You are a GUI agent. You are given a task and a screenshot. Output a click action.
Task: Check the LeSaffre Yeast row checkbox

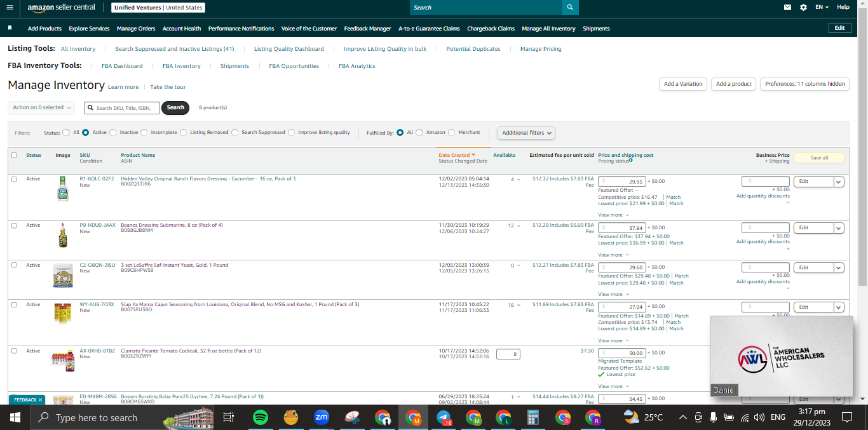[14, 265]
